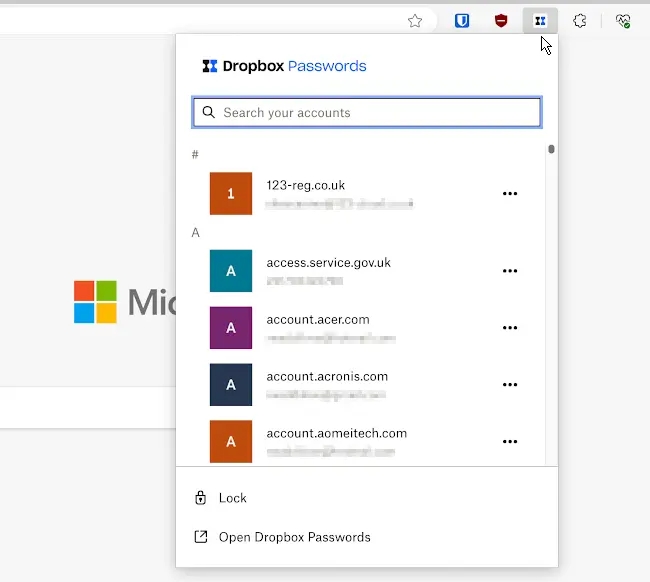Toggle the Dropbox Passwords extension icon

540,21
